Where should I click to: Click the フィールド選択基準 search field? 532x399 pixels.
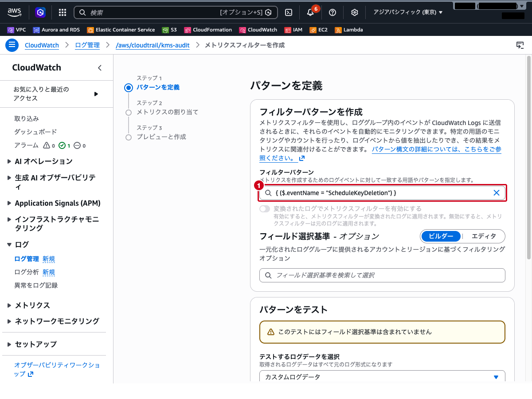[382, 275]
